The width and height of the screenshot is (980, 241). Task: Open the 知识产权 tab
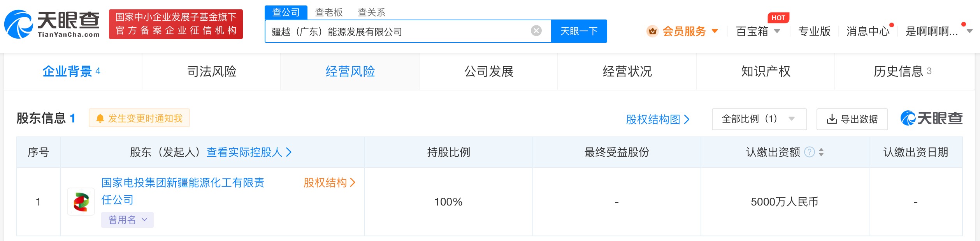tap(766, 71)
